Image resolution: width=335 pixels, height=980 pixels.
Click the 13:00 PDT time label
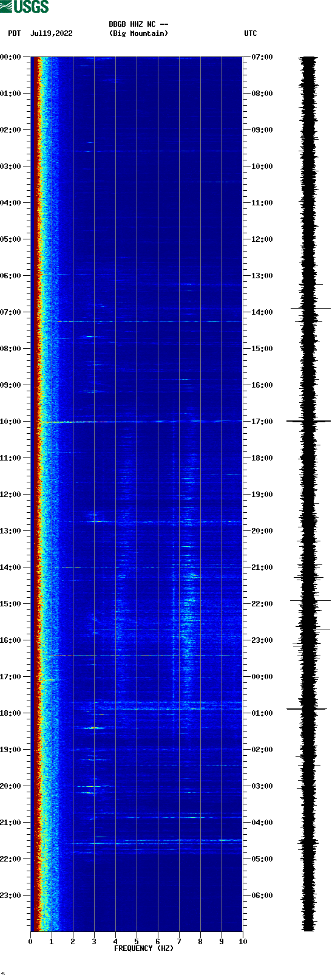pos(10,531)
